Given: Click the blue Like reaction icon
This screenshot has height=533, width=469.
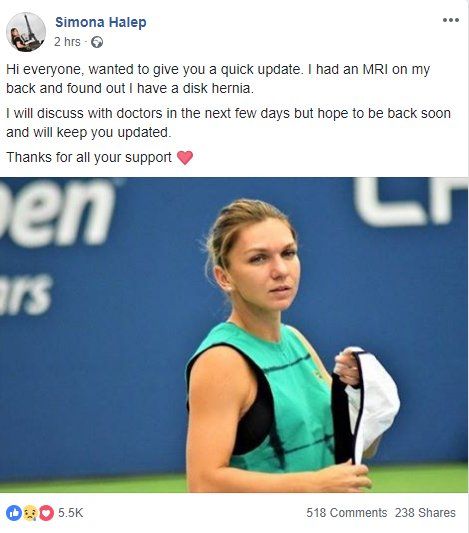Looking at the screenshot, I should click(14, 513).
